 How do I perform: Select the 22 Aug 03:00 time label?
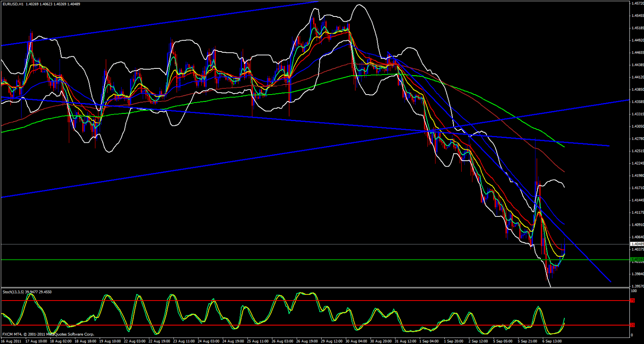pos(134,341)
